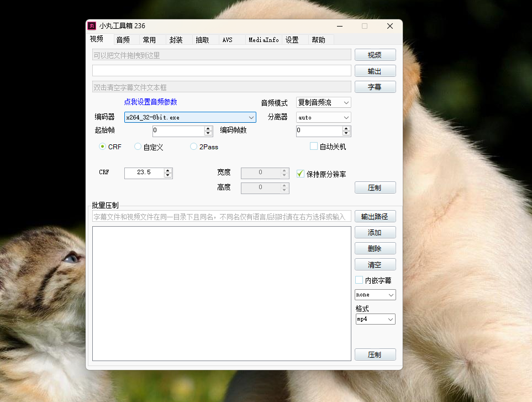Click the 视频 file browse button
The image size is (532, 402).
click(x=375, y=55)
